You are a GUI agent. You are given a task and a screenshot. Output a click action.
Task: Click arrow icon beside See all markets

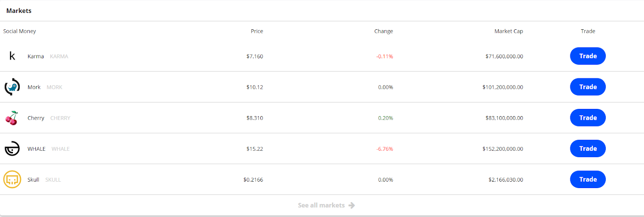[x=352, y=205]
